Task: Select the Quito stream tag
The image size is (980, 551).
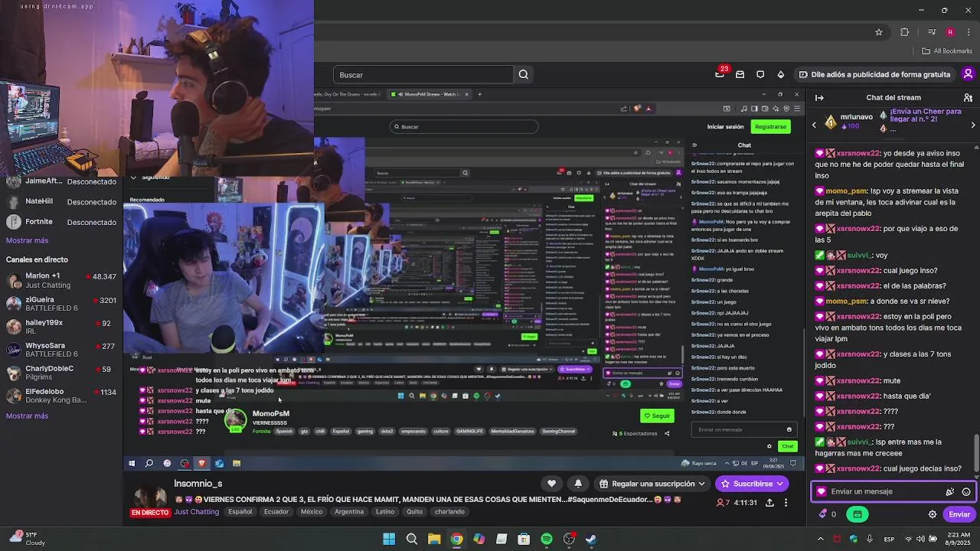Action: coord(414,512)
